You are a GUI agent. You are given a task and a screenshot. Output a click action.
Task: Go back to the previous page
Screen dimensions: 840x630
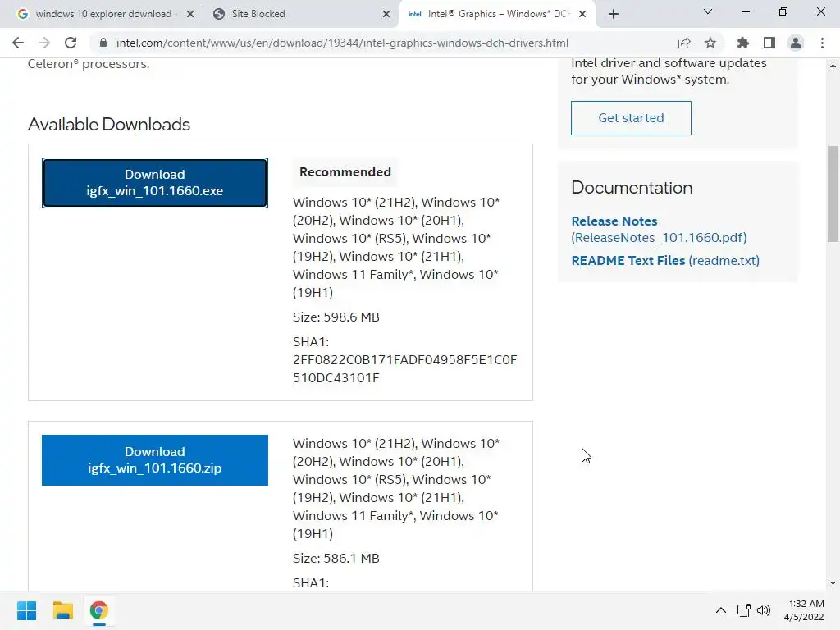coord(18,43)
